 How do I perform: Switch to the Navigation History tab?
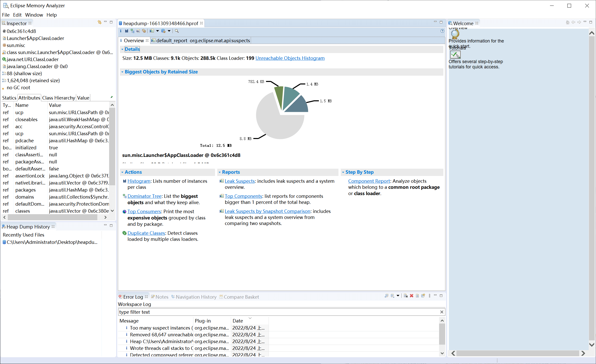click(194, 297)
